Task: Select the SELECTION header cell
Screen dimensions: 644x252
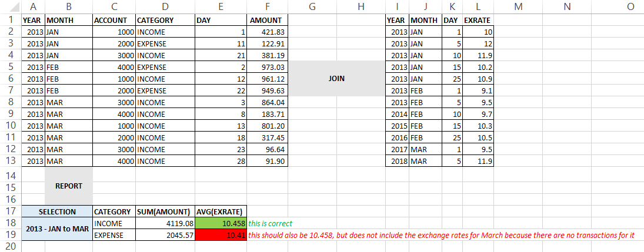Action: [x=57, y=212]
